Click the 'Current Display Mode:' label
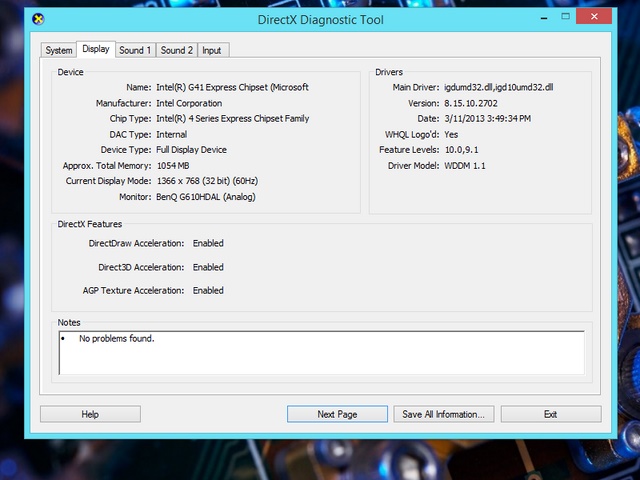 (109, 181)
